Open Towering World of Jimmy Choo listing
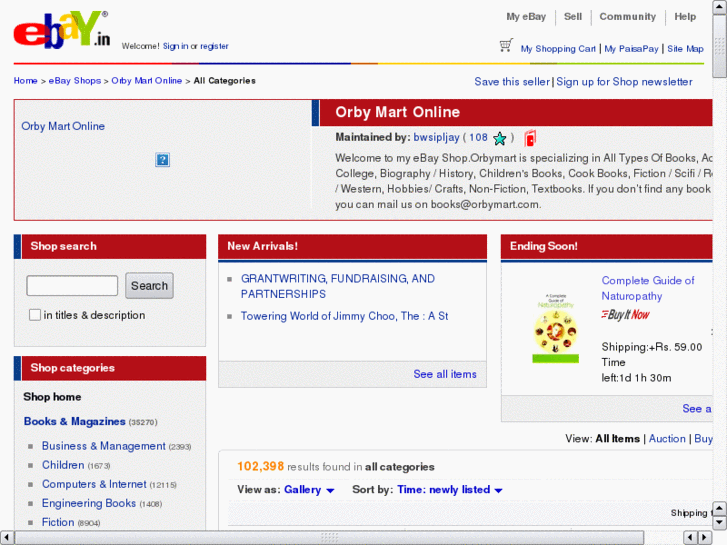Screen dimensions: 727x545 344,316
